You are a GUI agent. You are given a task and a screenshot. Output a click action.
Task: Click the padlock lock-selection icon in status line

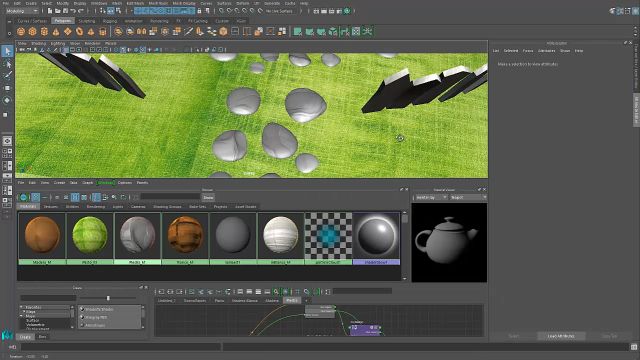199,11
